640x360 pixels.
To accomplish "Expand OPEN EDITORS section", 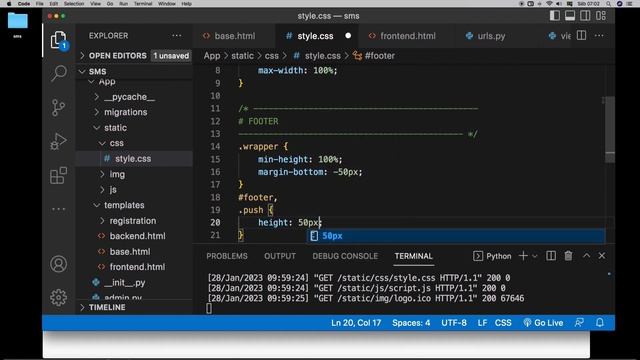I will point(134,56).
